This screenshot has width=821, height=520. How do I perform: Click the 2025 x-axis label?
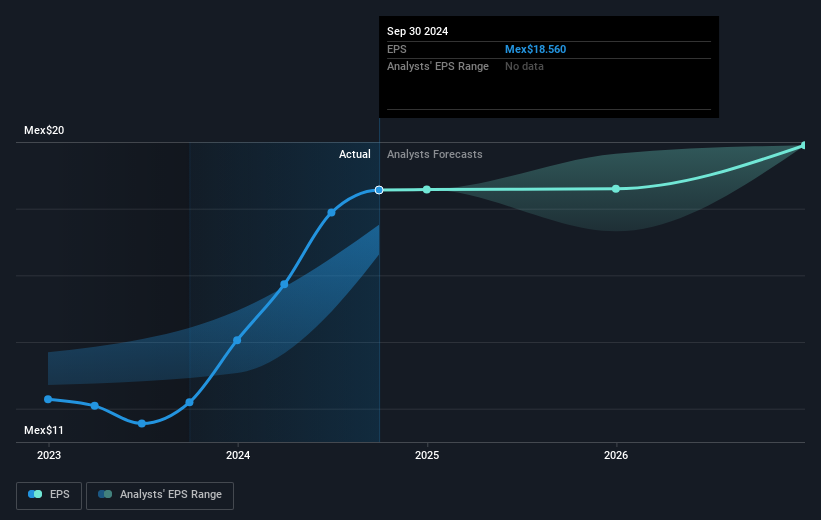pos(427,456)
